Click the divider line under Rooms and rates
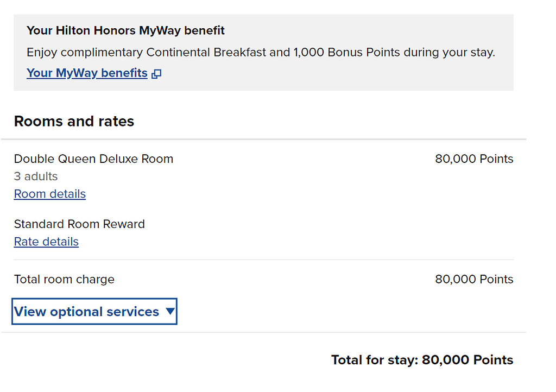This screenshot has height=392, width=556. coord(263,140)
